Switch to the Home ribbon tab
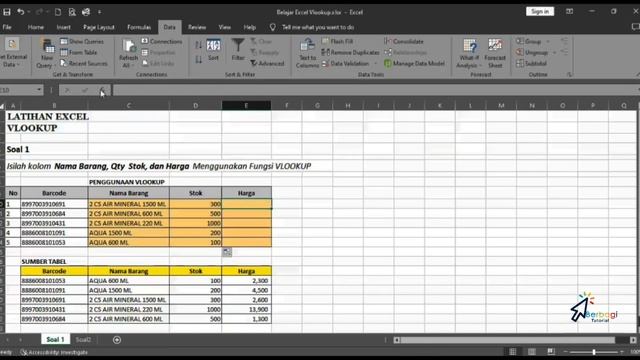Screen dimensions: 640x360 [x=36, y=27]
